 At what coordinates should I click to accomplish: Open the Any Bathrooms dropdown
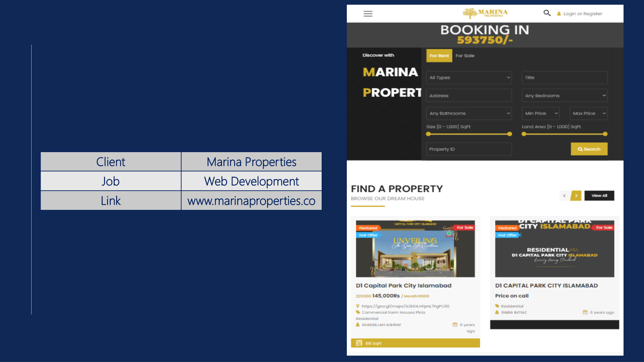tap(469, 113)
